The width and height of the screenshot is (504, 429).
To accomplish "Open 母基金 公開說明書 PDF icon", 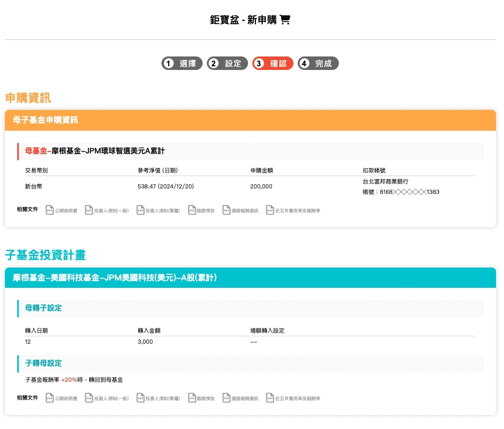I will point(50,210).
